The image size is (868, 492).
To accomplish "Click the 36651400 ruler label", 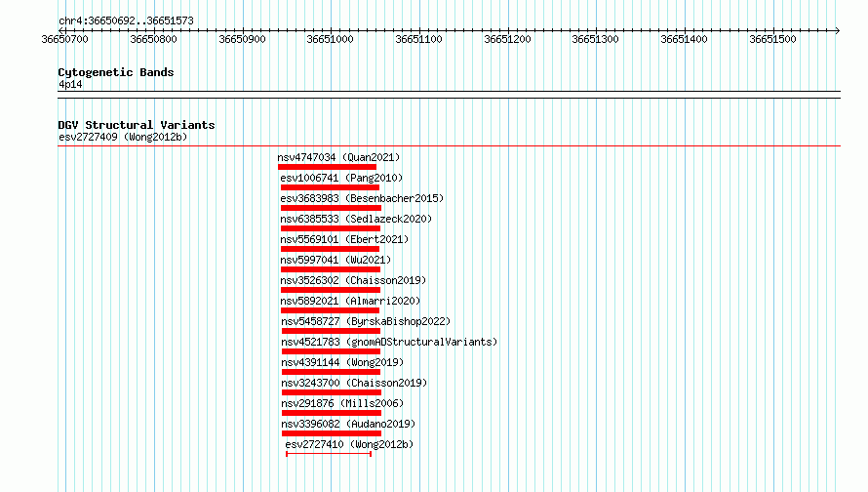I will (x=684, y=39).
